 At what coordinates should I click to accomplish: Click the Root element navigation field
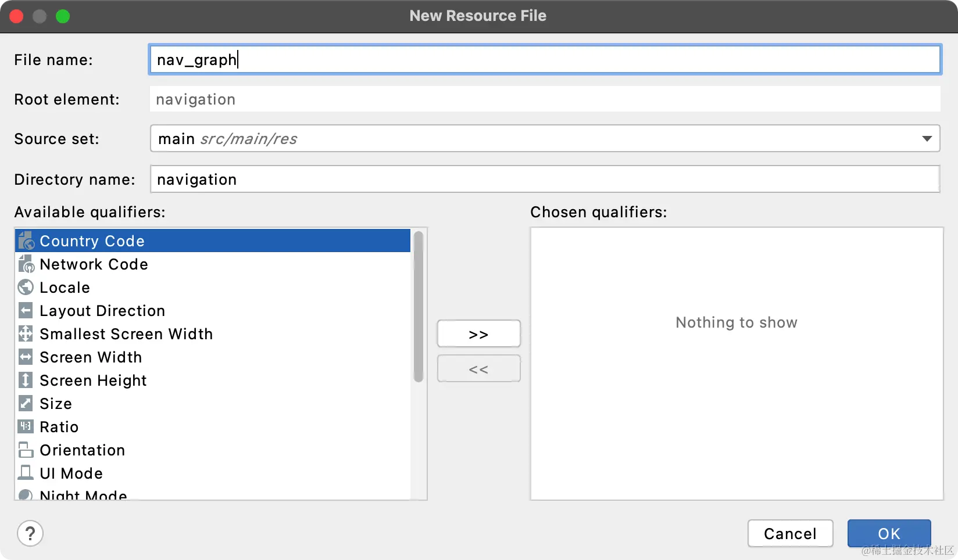(545, 99)
